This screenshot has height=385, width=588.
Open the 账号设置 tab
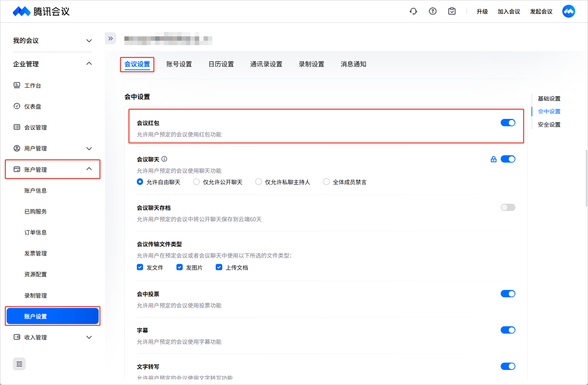pos(179,64)
